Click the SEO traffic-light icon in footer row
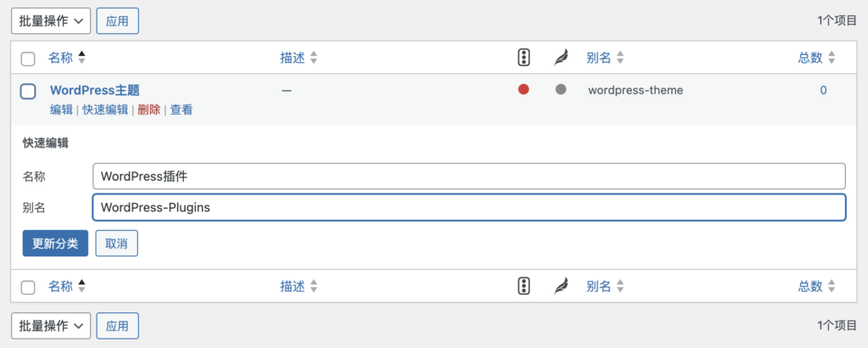 [524, 286]
